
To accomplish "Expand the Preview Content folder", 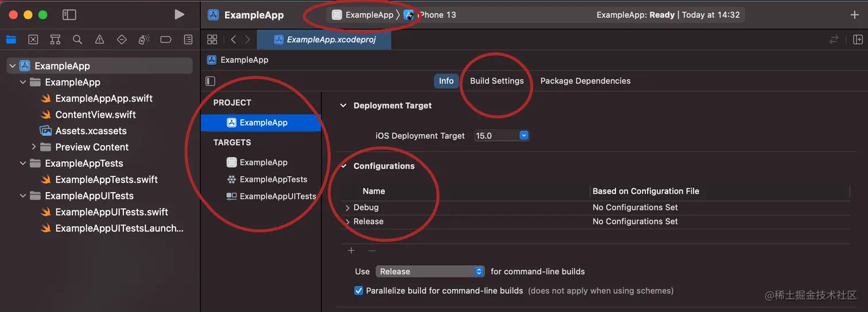I will (33, 147).
